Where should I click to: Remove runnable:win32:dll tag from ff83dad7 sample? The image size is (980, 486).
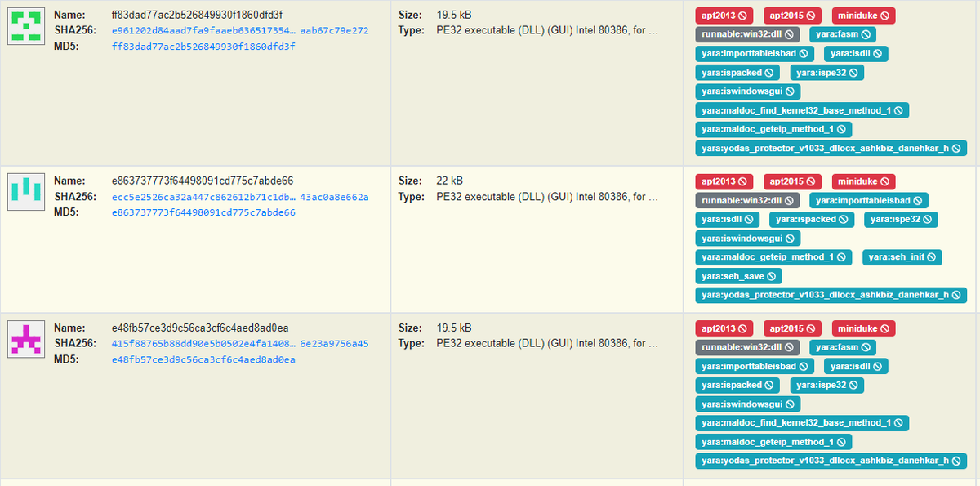point(790,34)
